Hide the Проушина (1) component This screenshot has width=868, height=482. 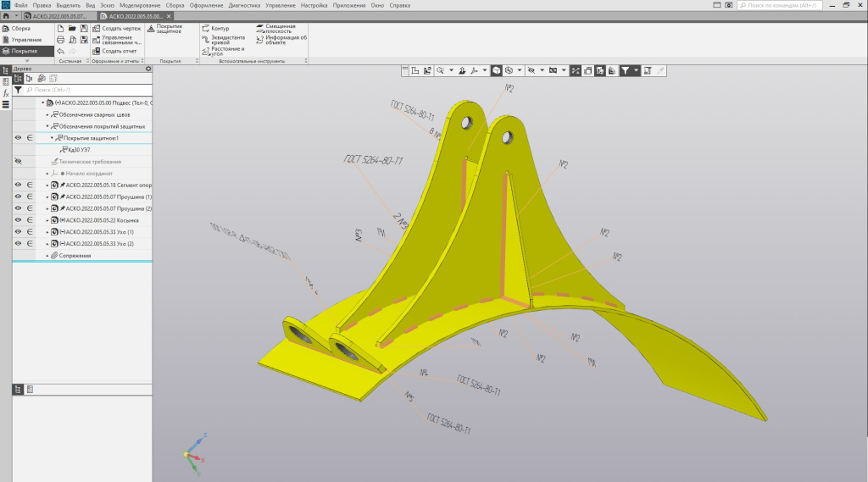[19, 197]
